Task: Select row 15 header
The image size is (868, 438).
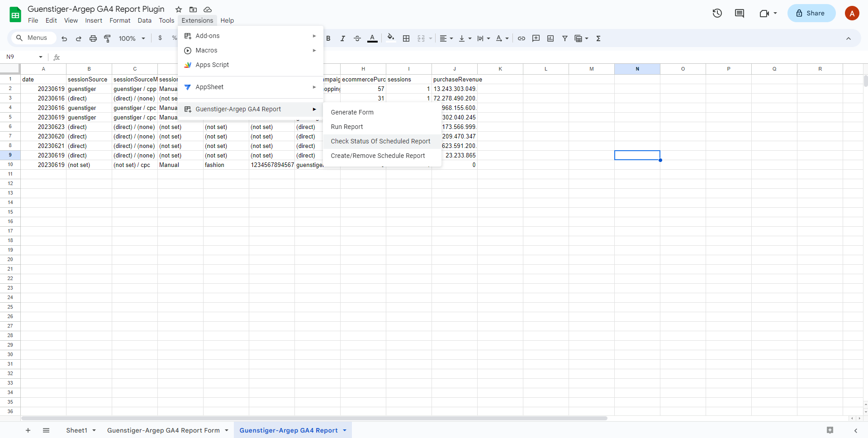Action: click(x=10, y=212)
